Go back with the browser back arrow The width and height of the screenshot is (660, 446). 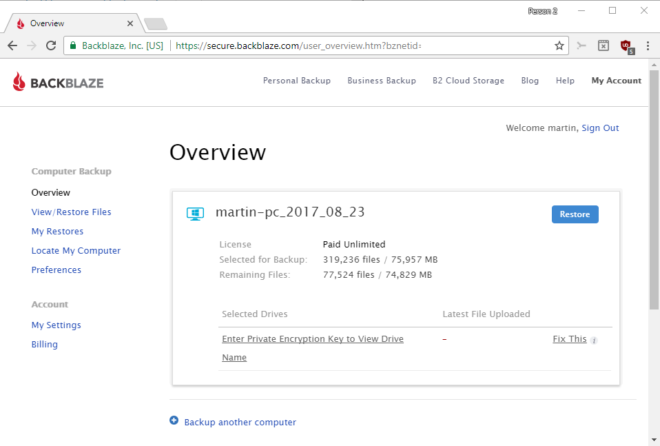[x=12, y=45]
